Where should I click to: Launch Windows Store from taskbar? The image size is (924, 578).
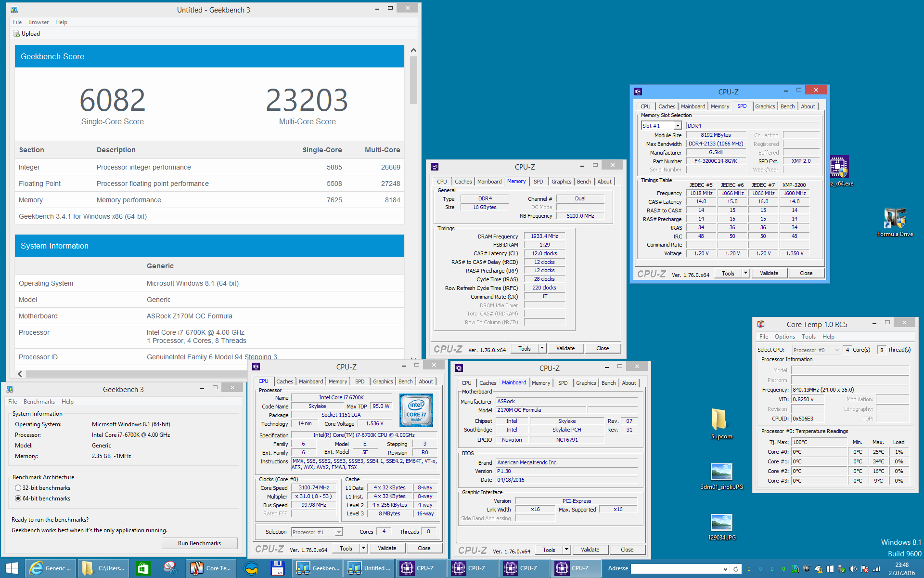pos(143,568)
